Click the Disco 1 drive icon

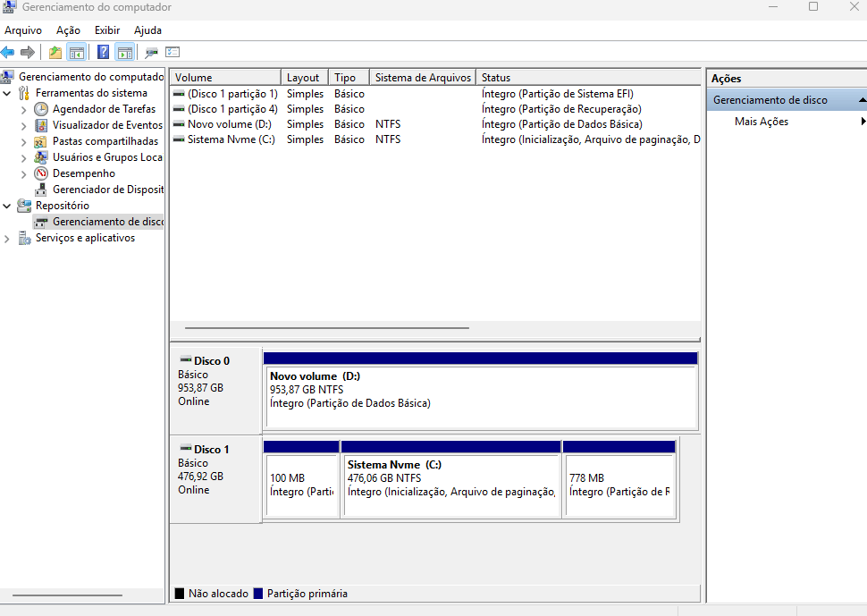pyautogui.click(x=186, y=448)
